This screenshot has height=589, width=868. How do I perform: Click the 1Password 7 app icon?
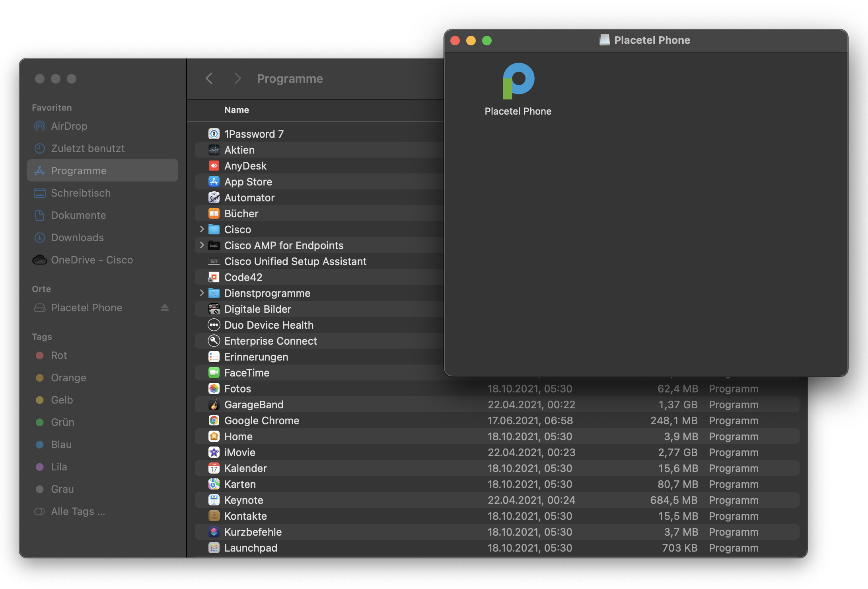point(214,134)
